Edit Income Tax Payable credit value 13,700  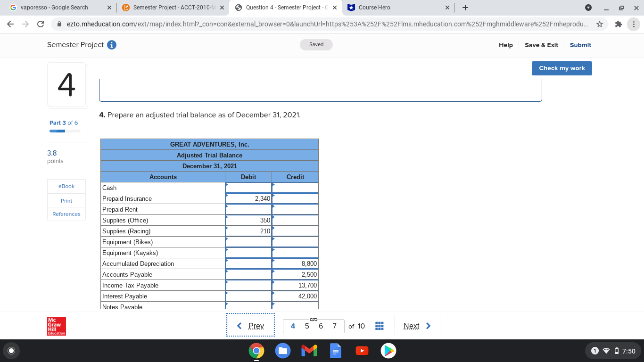point(295,285)
